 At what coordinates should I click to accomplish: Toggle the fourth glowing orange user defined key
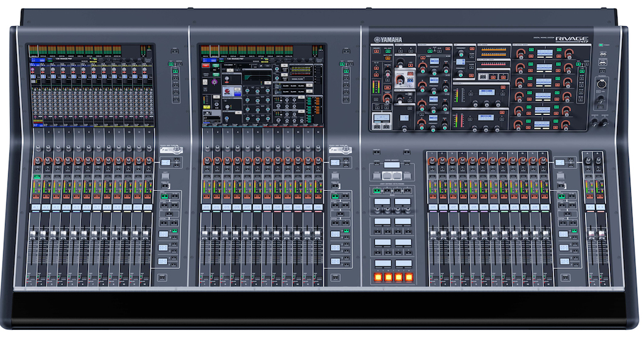coord(409,277)
